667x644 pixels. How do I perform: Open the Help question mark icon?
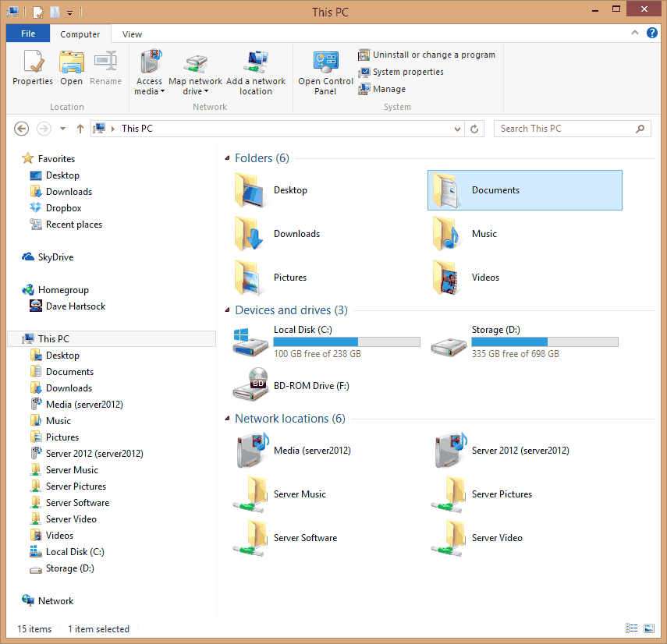[x=651, y=32]
